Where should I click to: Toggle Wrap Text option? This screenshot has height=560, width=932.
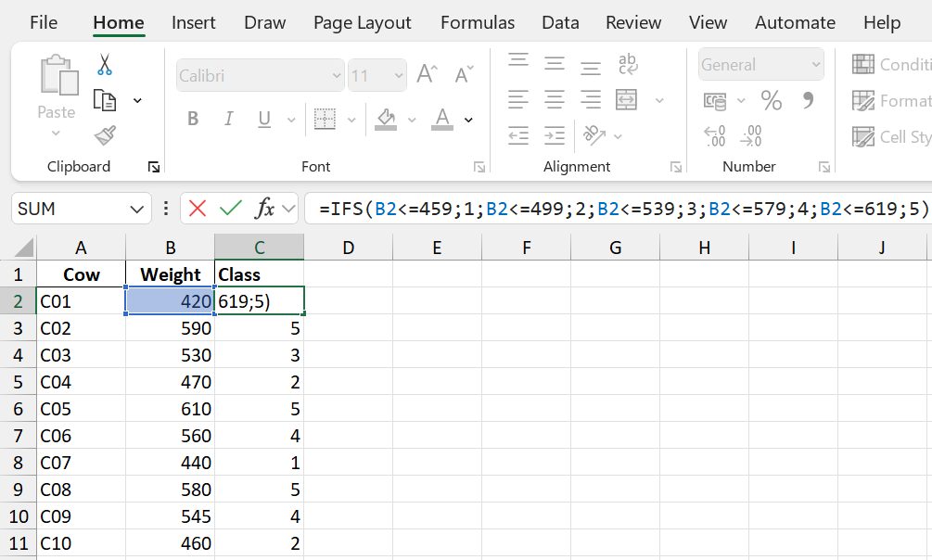coord(628,64)
